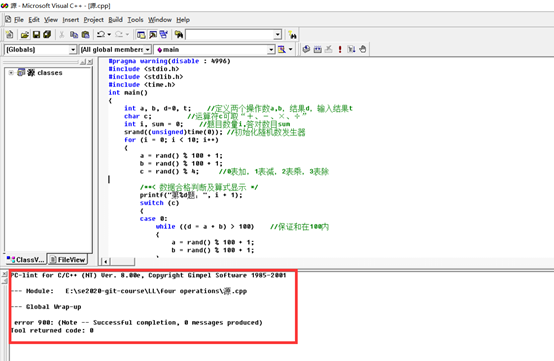Screen dimensions: 554x361
Task: Open the Undo history dropdown arrow
Action: pos(109,35)
